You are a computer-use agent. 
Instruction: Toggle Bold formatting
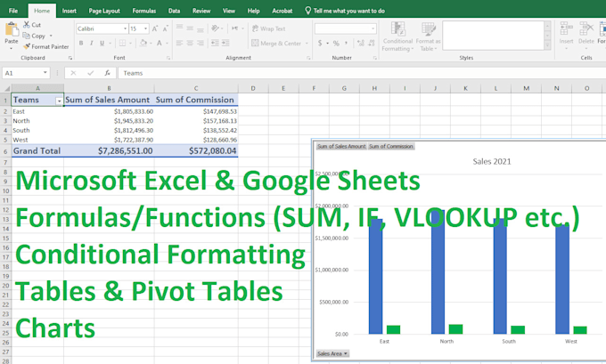(x=81, y=43)
